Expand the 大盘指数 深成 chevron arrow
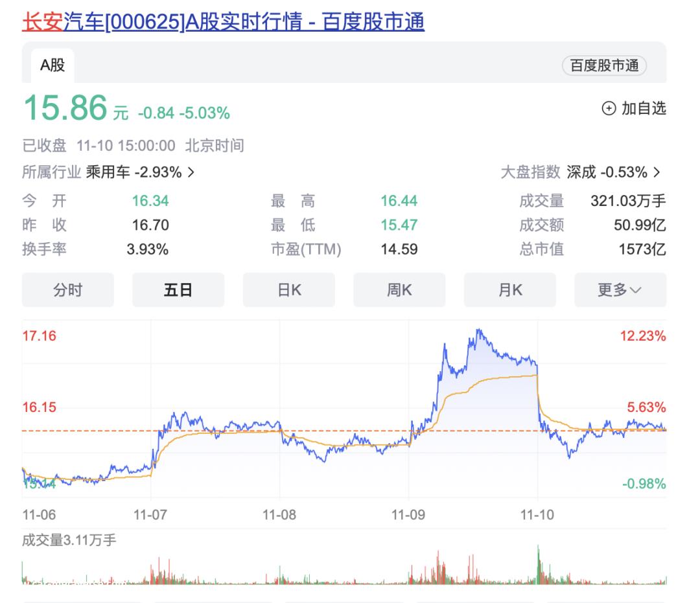 click(657, 172)
